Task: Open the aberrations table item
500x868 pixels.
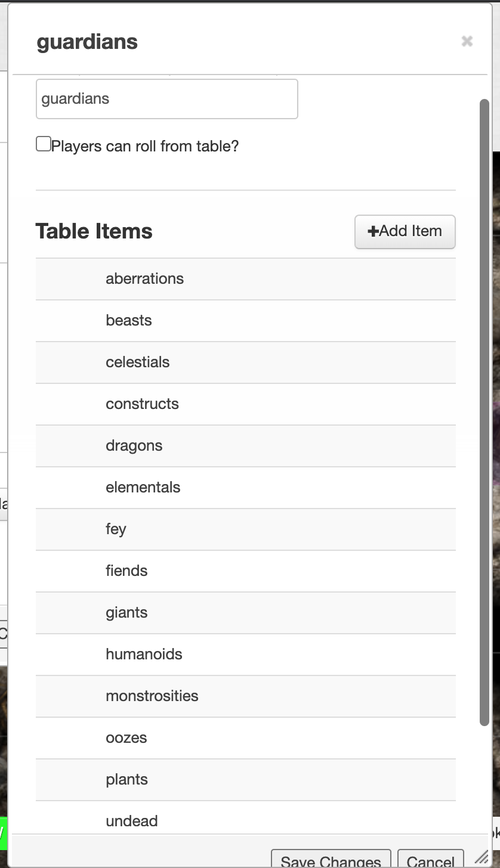Action: (246, 279)
